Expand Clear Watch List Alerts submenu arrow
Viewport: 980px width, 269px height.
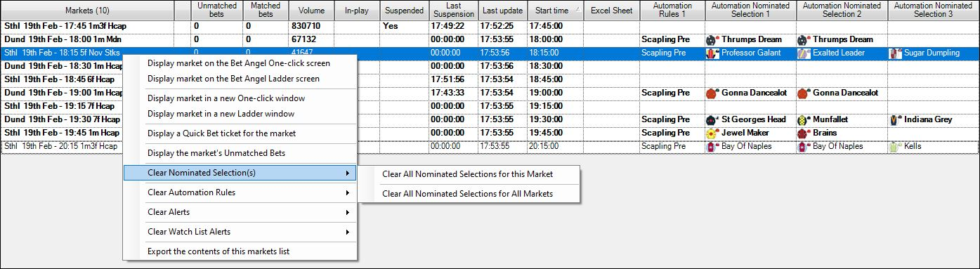(x=347, y=232)
